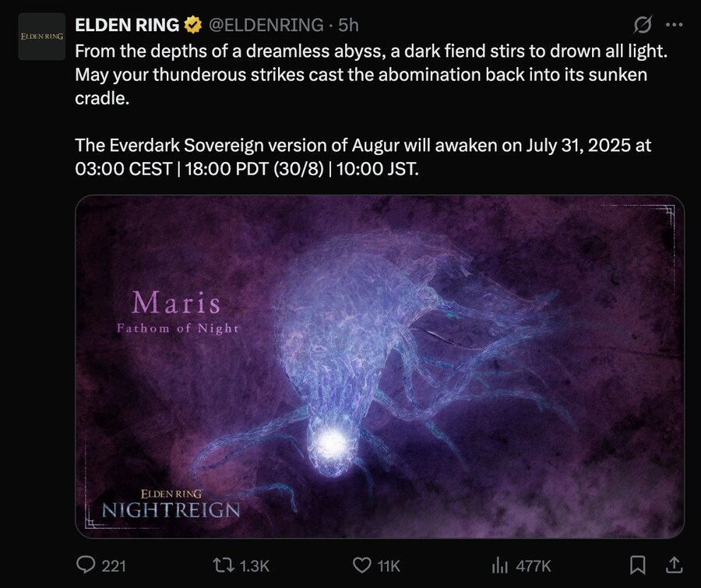The image size is (701, 588).
Task: Open the 5h timestamp link
Action: tap(348, 25)
